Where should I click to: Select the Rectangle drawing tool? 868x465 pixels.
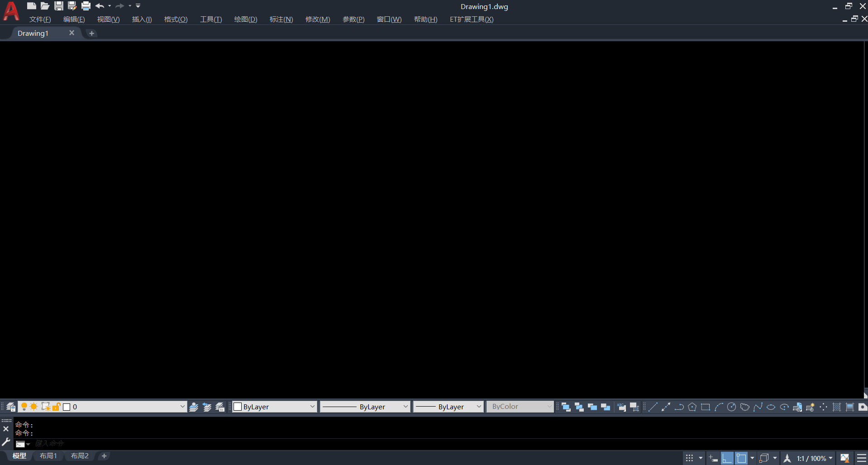pyautogui.click(x=705, y=407)
